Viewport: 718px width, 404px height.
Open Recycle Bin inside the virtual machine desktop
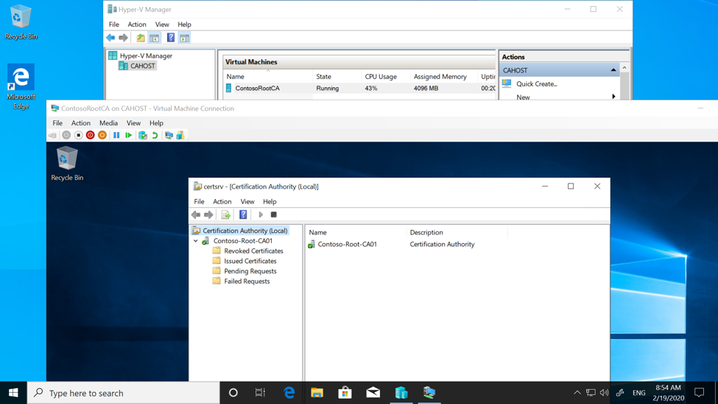pos(67,164)
